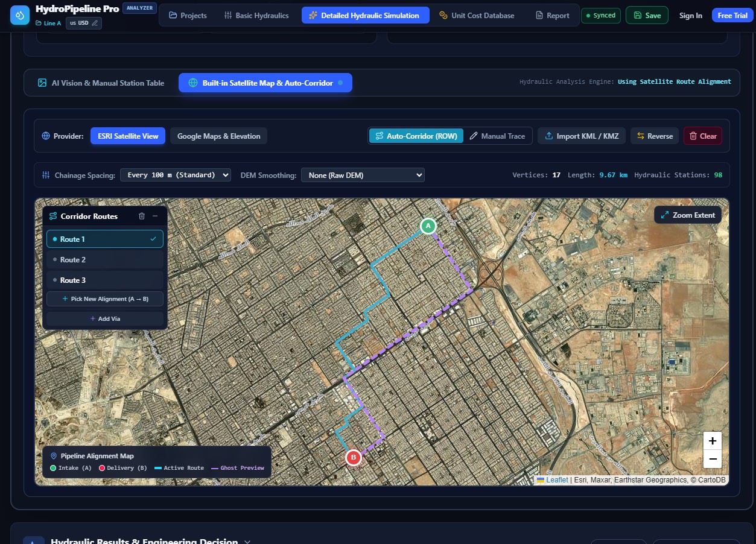The height and width of the screenshot is (544, 756).
Task: Clear the route with Clear button
Action: pyautogui.click(x=703, y=136)
